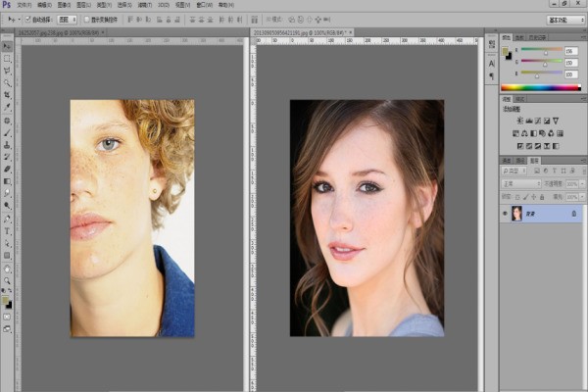Click the background layer thumbnail
Screen dimensions: 588x392
coord(516,213)
